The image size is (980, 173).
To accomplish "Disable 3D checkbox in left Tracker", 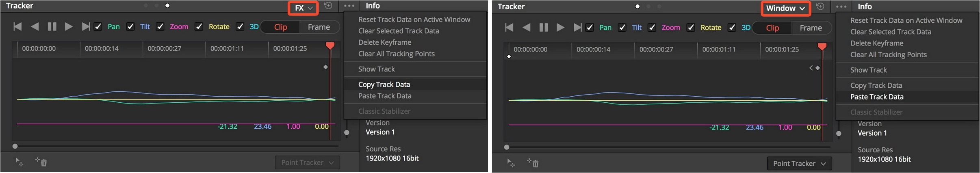I will tap(240, 27).
